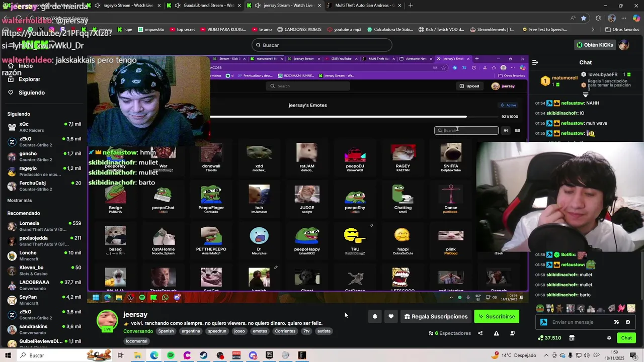Image resolution: width=644 pixels, height=362 pixels.
Task: Open the youtube a mp3 bookmark
Action: click(344, 30)
